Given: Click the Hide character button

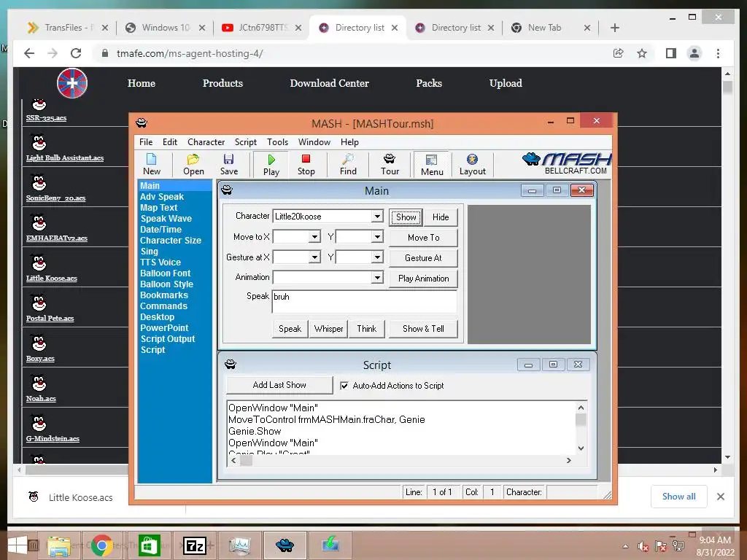Looking at the screenshot, I should [441, 217].
